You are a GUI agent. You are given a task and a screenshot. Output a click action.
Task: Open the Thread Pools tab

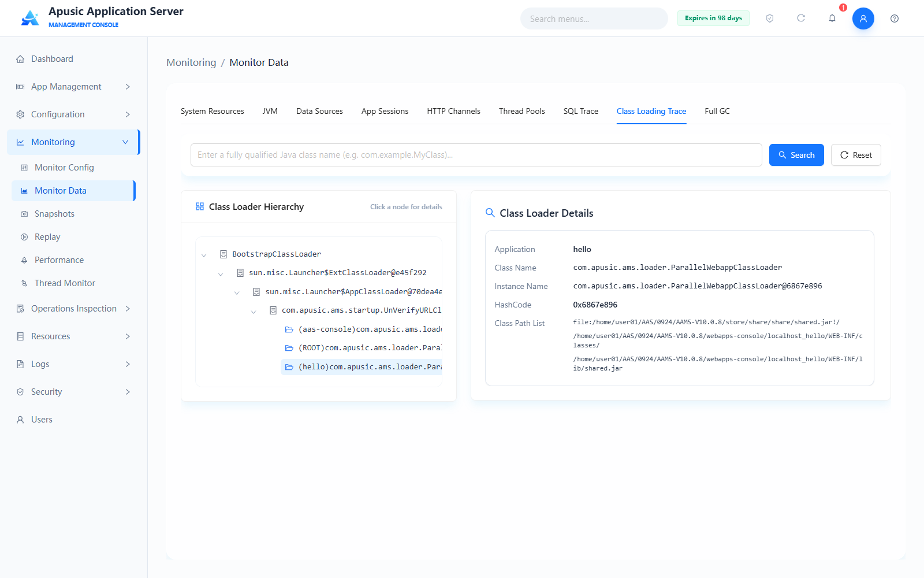522,111
